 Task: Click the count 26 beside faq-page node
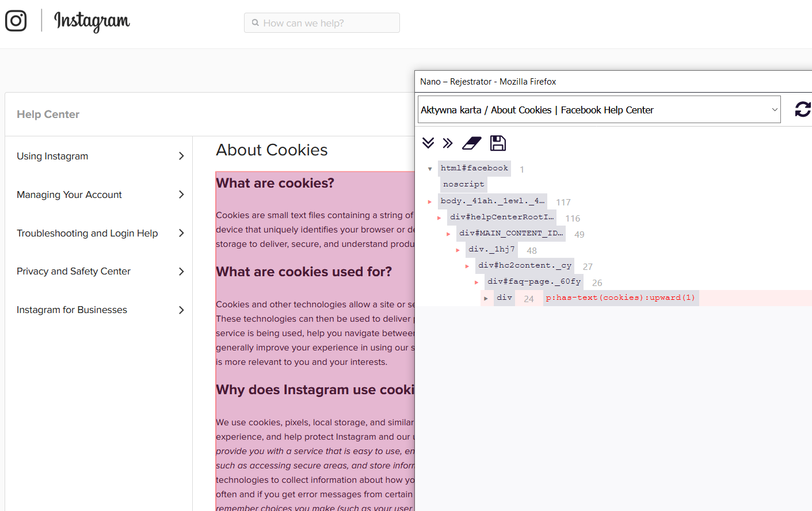point(597,283)
